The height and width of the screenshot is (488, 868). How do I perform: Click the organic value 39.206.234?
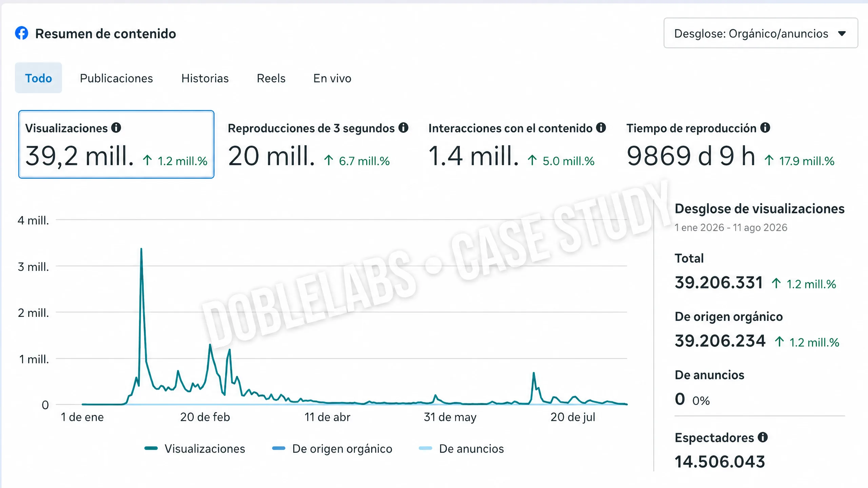click(720, 341)
